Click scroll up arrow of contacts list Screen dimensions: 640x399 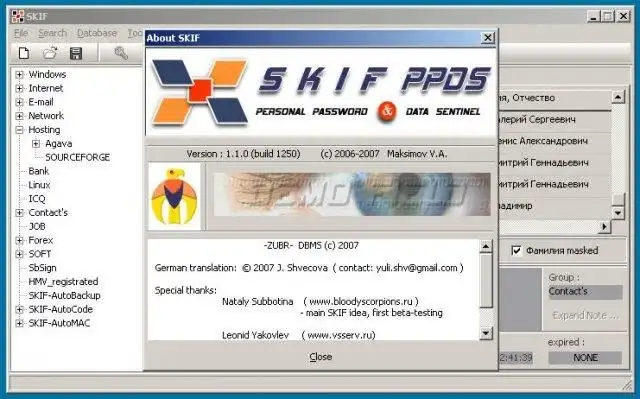[x=618, y=97]
